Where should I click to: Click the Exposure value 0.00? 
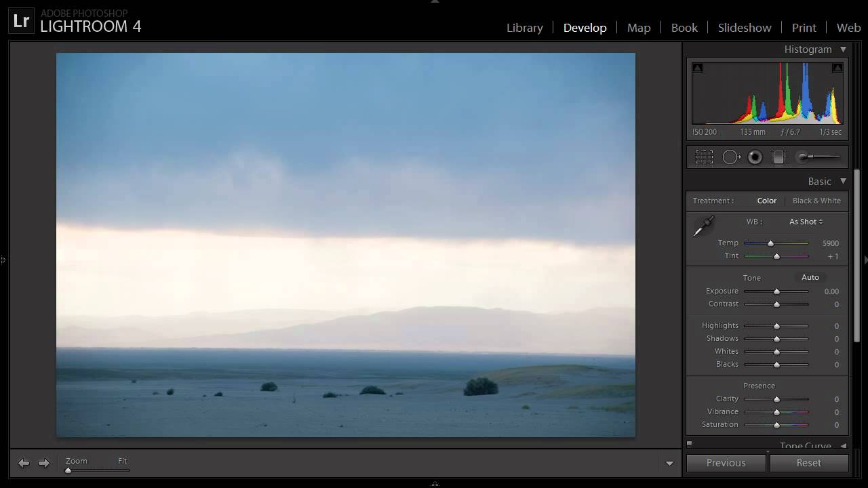(x=831, y=291)
